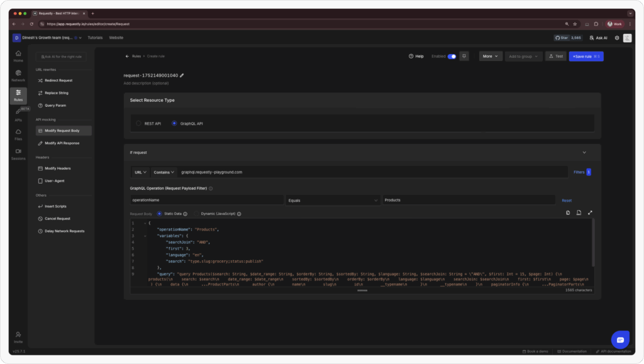Open the Sessions section in sidebar
The height and width of the screenshot is (364, 644).
(18, 154)
